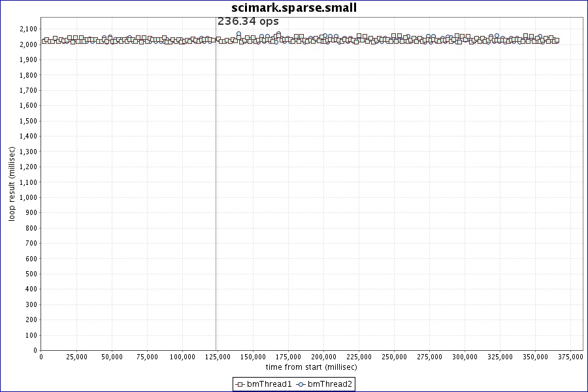Click the 1,000 y-axis tick label
Image resolution: width=588 pixels, height=392 pixels.
[x=27, y=197]
